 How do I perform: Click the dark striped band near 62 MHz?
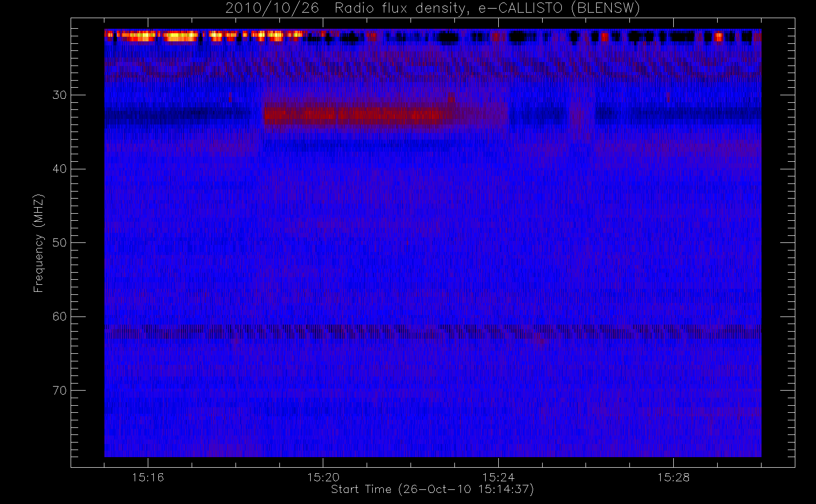point(433,332)
